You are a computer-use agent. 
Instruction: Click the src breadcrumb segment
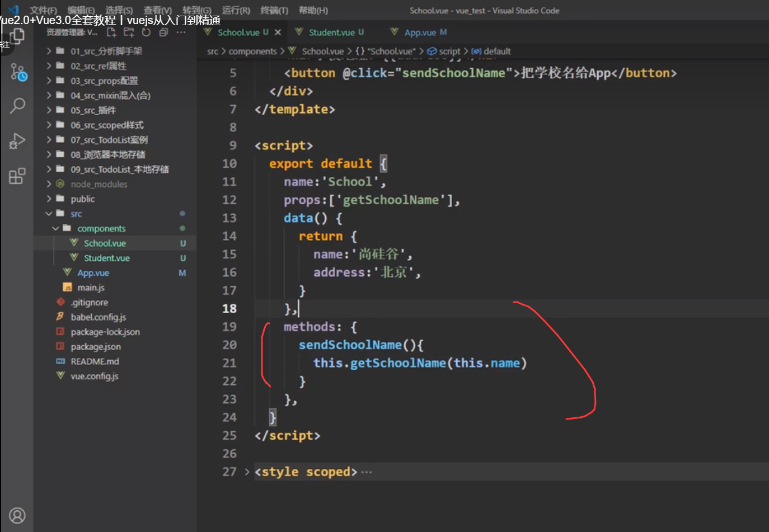pos(213,51)
